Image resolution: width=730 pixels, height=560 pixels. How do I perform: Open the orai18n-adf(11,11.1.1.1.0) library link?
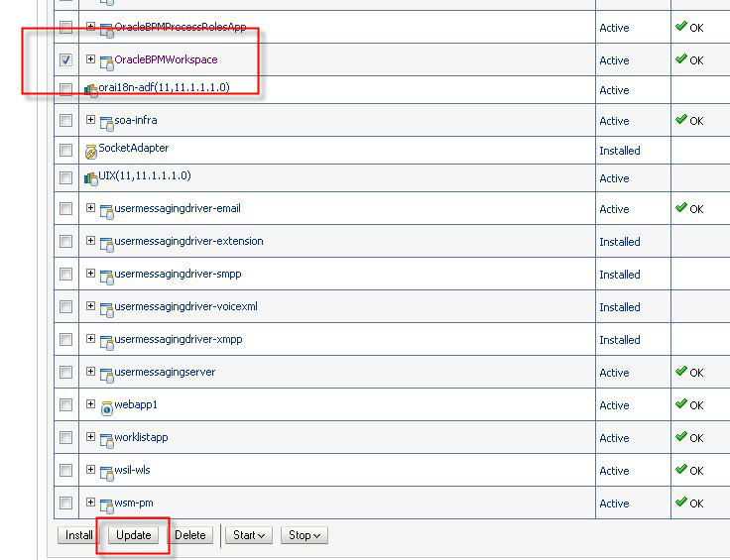[x=165, y=87]
